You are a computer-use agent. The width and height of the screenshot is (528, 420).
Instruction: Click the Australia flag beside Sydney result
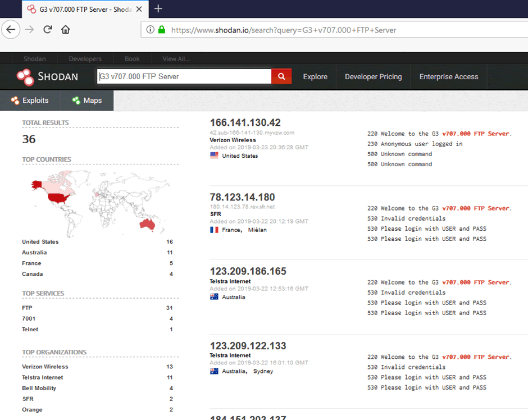point(214,371)
